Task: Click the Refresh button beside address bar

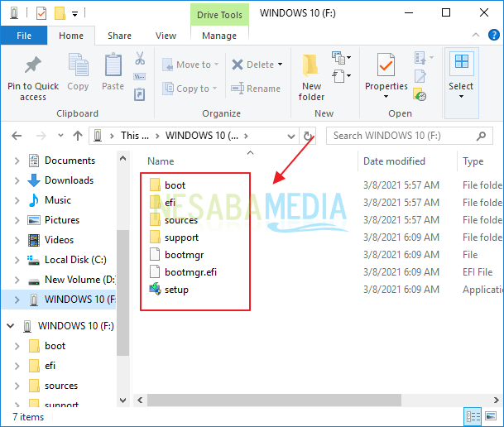Action: tap(310, 136)
